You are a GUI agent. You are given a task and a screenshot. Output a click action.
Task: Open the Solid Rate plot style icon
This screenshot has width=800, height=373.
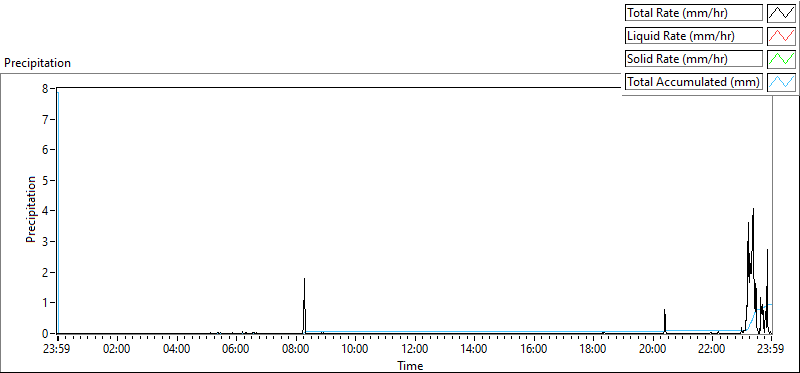[x=782, y=59]
